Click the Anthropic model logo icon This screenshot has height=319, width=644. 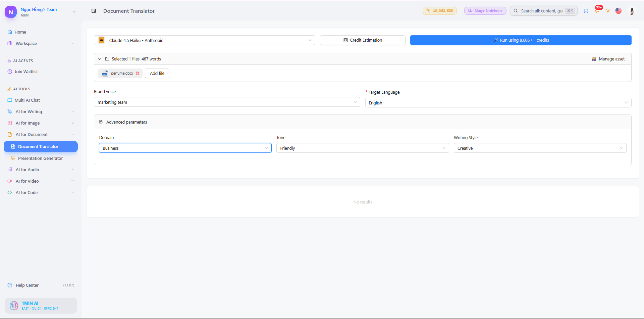click(x=101, y=40)
